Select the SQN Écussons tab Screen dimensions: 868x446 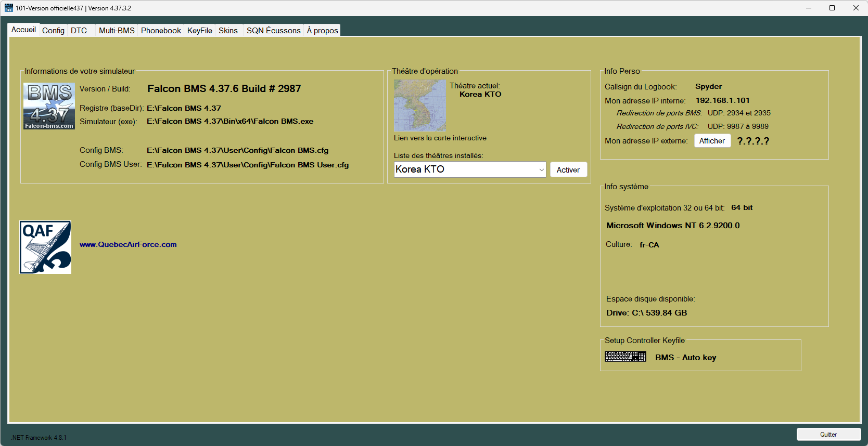pos(274,31)
